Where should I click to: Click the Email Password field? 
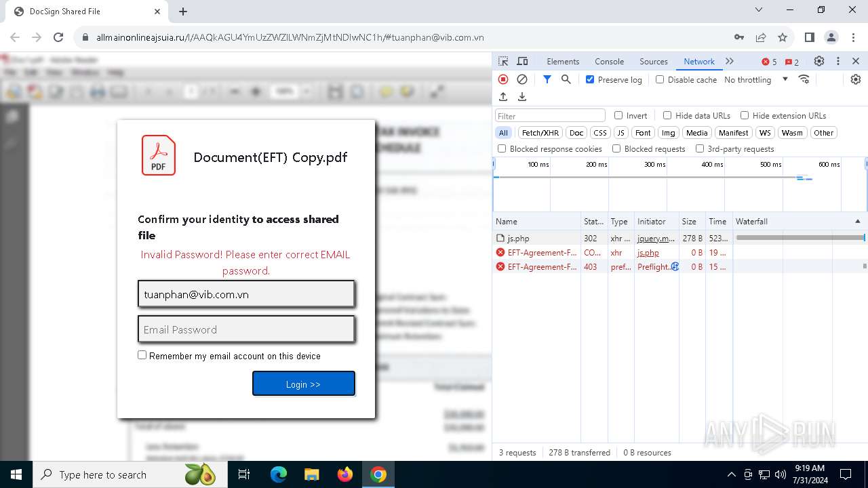tap(246, 329)
